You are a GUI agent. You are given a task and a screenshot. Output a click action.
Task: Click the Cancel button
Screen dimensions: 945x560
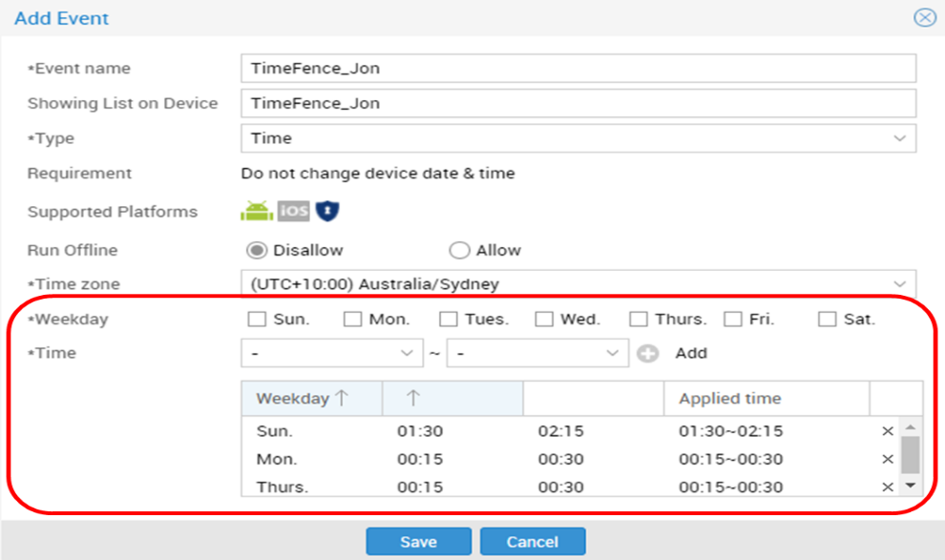click(533, 541)
